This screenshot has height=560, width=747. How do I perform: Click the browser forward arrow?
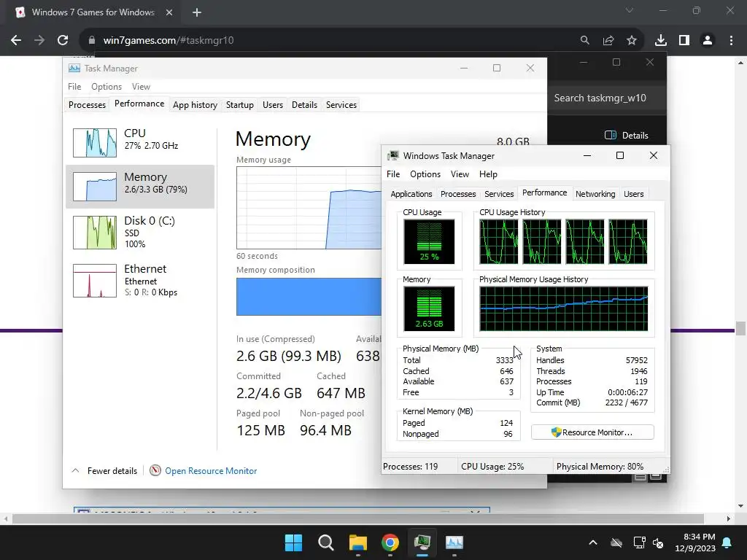point(39,41)
